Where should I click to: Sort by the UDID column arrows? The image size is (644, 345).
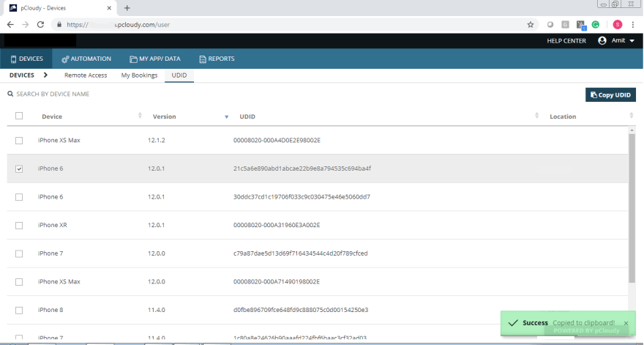pos(537,116)
